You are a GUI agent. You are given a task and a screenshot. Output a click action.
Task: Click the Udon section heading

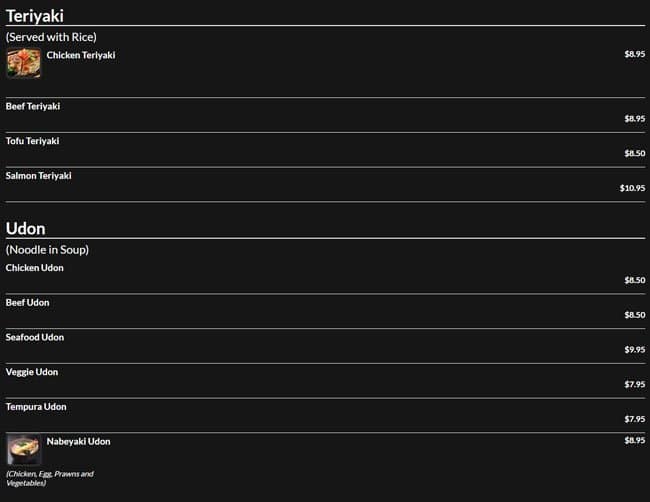click(25, 229)
